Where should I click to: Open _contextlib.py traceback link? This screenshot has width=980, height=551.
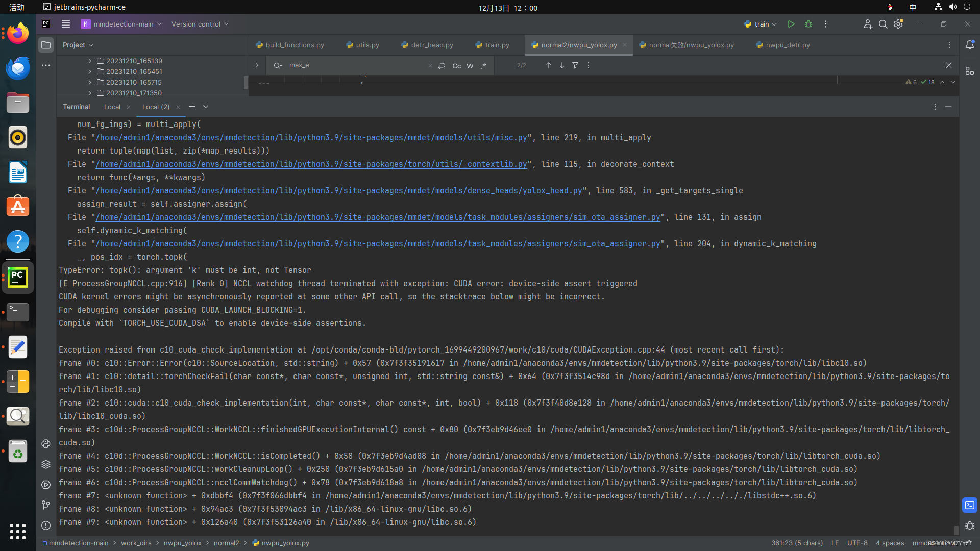311,164
